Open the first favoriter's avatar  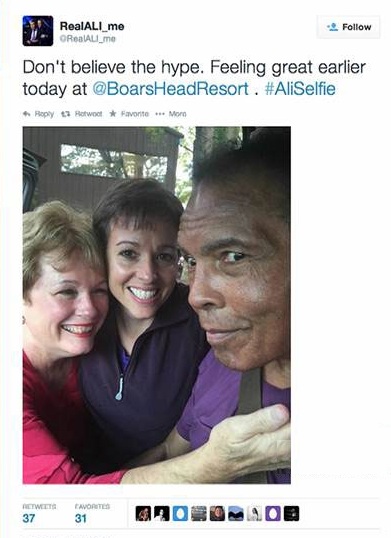(x=143, y=514)
